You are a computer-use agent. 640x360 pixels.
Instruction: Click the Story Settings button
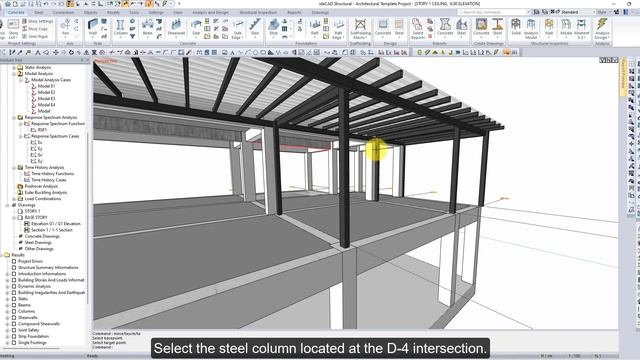(38, 21)
